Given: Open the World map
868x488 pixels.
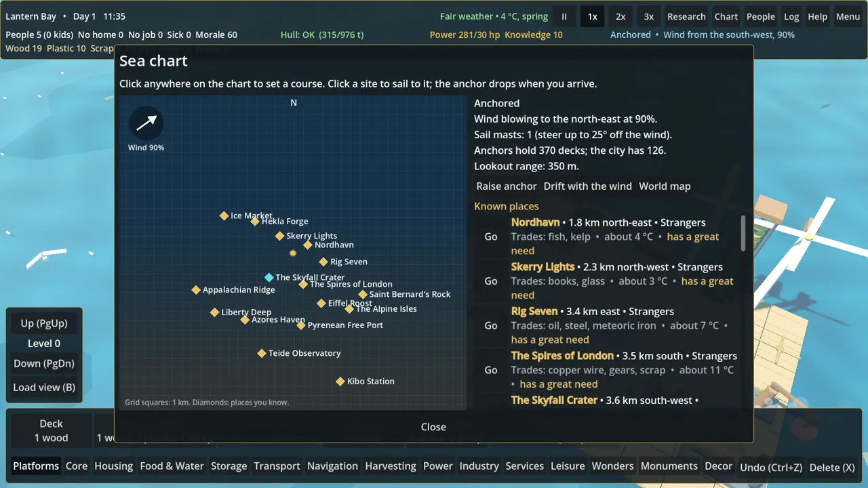Looking at the screenshot, I should click(x=665, y=186).
